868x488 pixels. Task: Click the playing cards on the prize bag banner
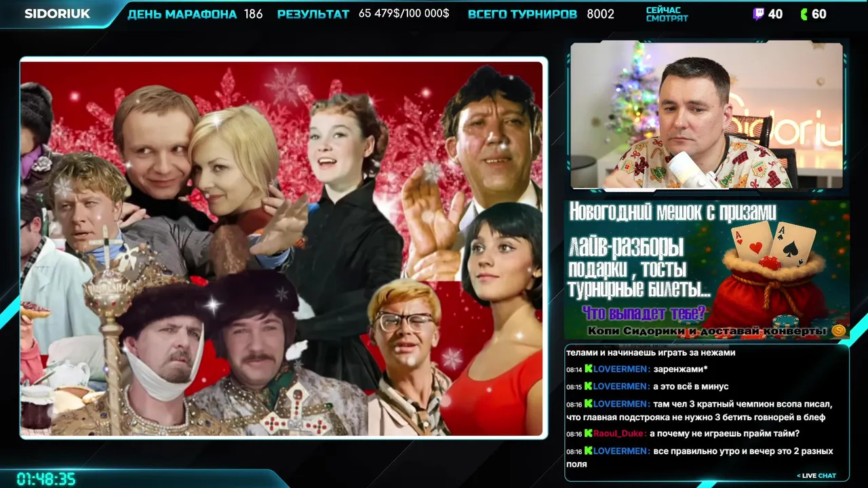click(x=774, y=243)
